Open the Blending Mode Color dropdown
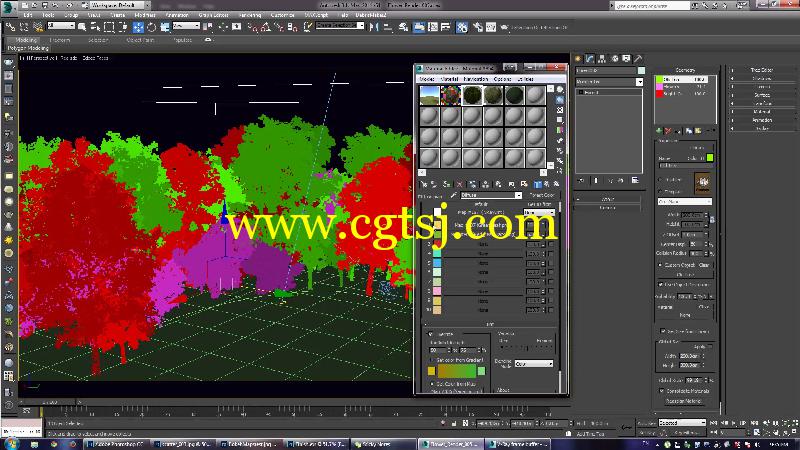The height and width of the screenshot is (450, 800). click(534, 364)
